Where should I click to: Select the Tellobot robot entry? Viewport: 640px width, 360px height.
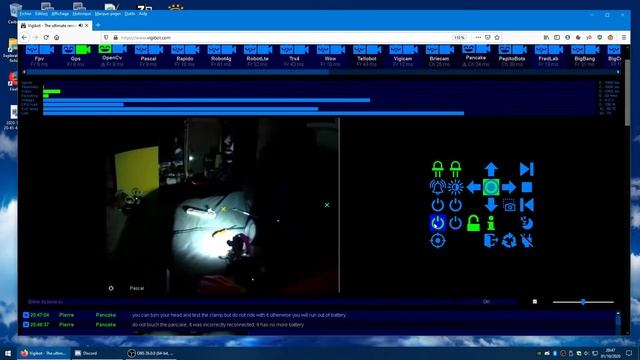(367, 56)
